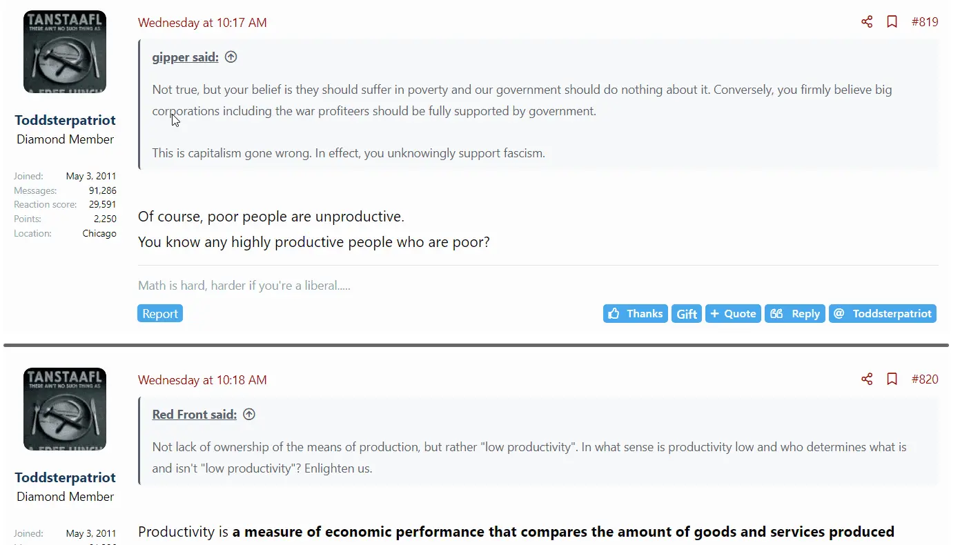Reply to Toddsterpatriot's post #819

click(795, 313)
